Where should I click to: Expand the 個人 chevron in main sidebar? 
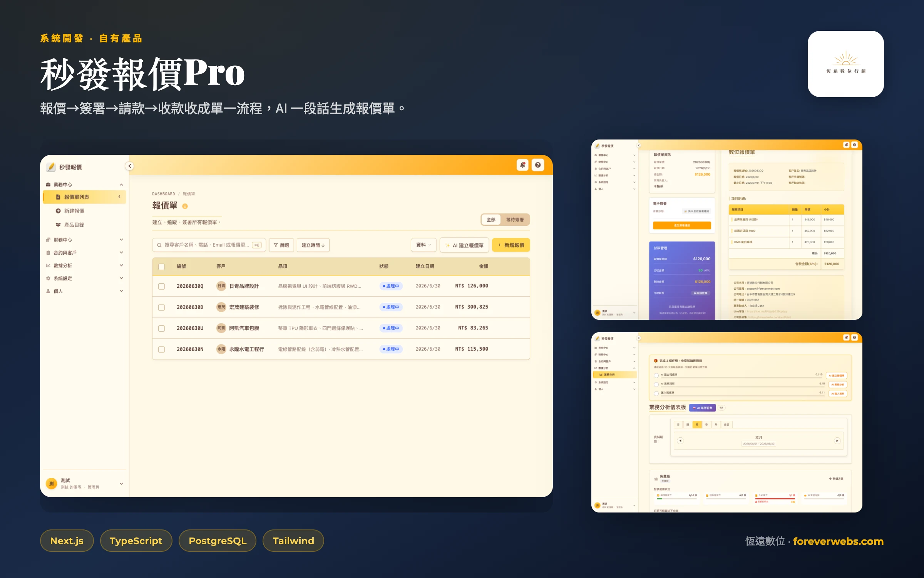pos(121,291)
